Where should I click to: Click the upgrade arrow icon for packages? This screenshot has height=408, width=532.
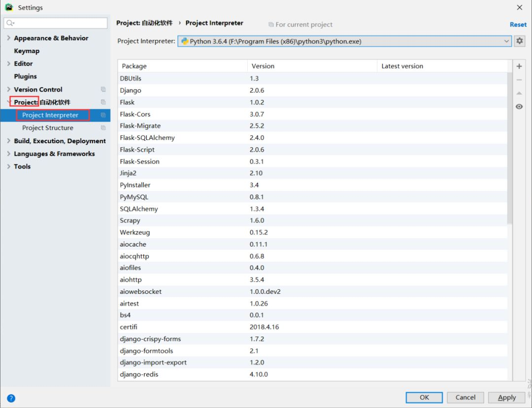519,93
